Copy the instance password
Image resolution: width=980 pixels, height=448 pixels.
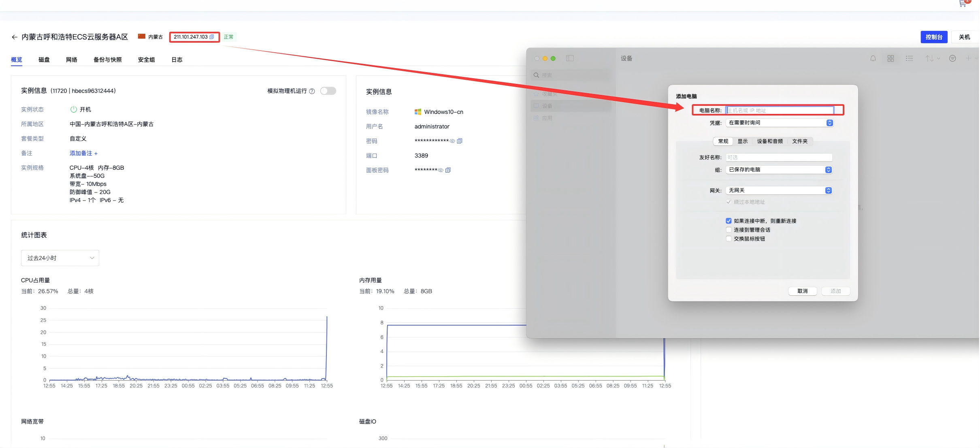(x=460, y=141)
